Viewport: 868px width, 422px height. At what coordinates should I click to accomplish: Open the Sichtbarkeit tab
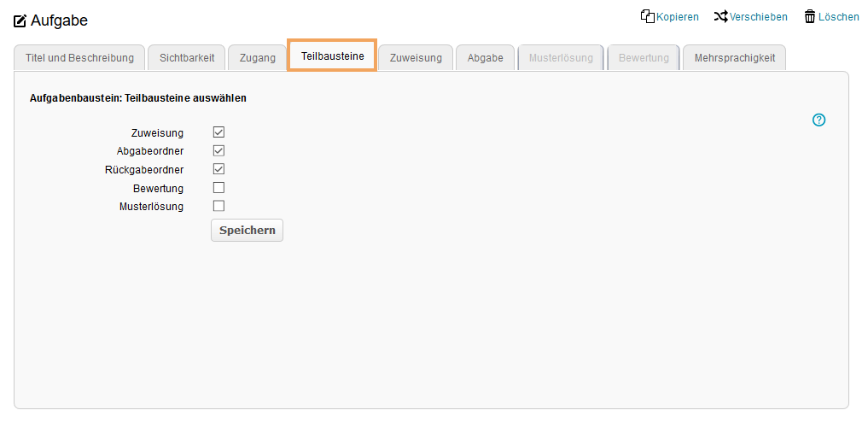[x=187, y=58]
